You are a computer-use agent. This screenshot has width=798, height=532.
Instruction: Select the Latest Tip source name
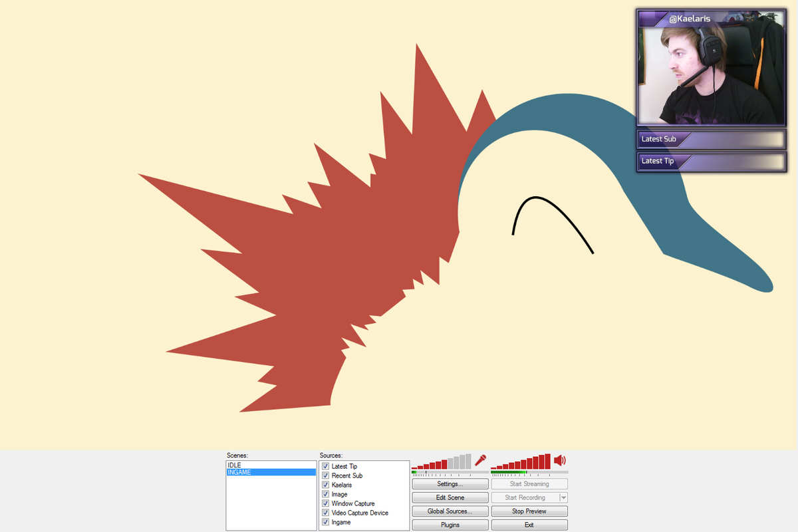[x=344, y=466]
